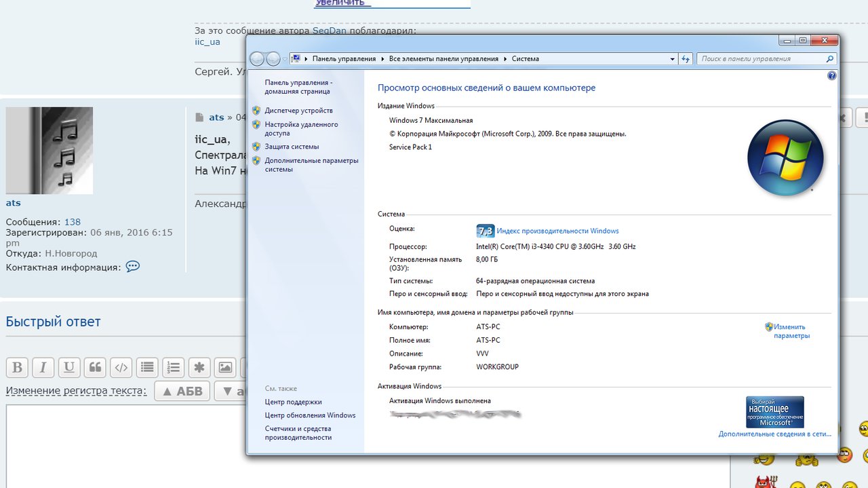Click shield icon beside Настройка удаленного доступа
868x488 pixels.
(256, 125)
